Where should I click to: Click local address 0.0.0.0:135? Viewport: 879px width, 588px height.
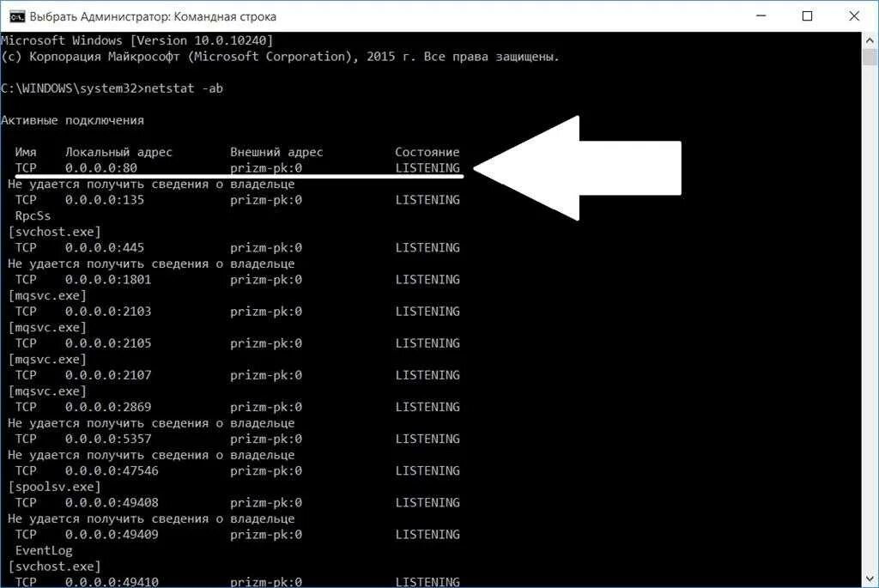(105, 199)
